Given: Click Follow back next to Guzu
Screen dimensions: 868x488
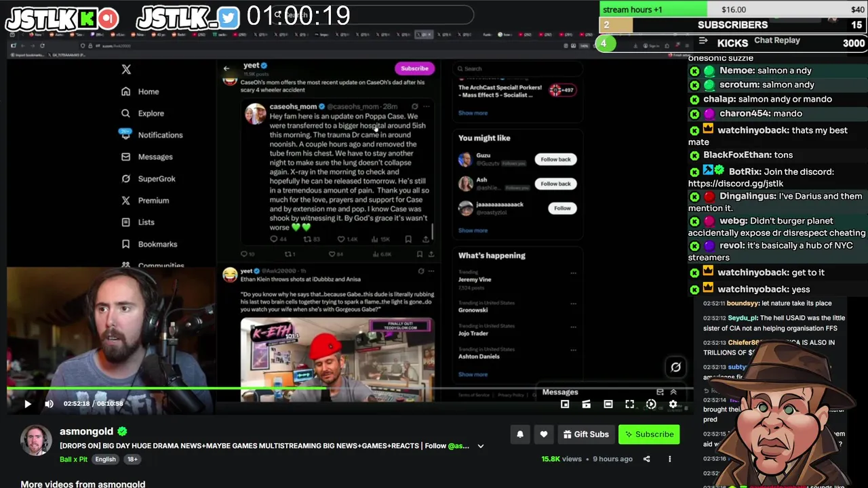Looking at the screenshot, I should 555,159.
